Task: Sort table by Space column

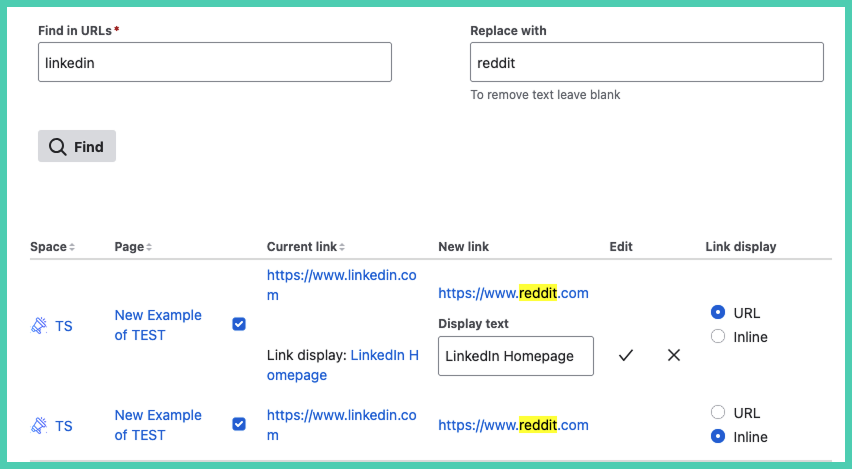Action: coord(52,247)
